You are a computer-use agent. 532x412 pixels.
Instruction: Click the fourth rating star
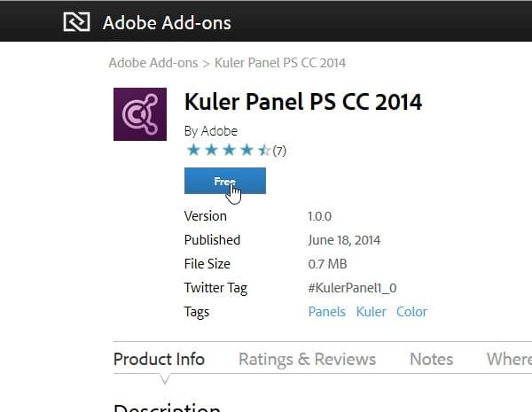(x=246, y=150)
